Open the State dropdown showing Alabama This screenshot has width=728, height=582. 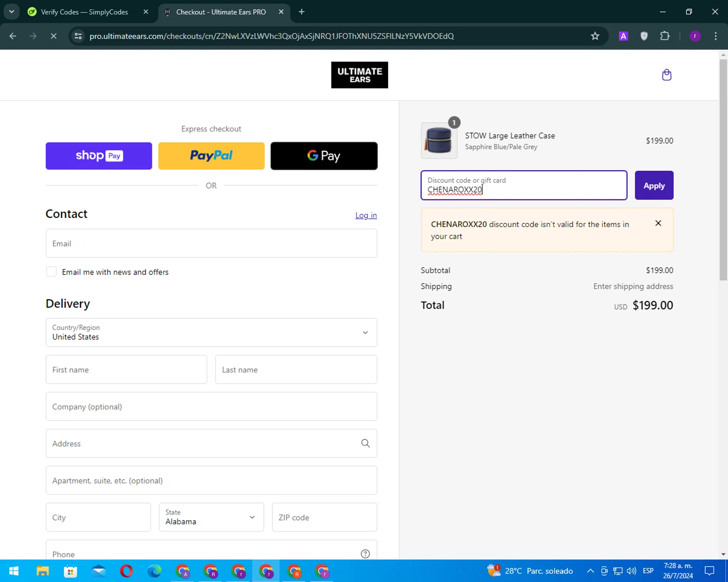[211, 517]
